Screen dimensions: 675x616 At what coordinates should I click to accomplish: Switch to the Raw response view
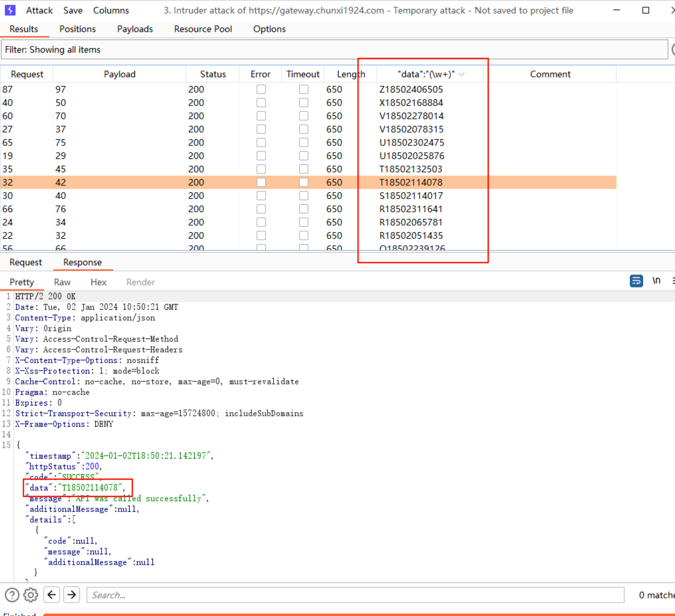pos(62,282)
